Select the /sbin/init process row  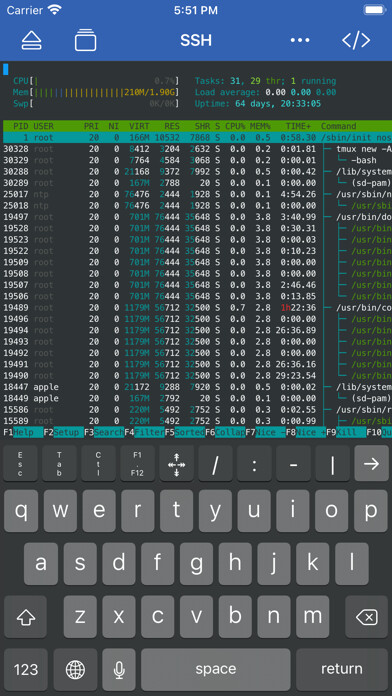point(198,138)
